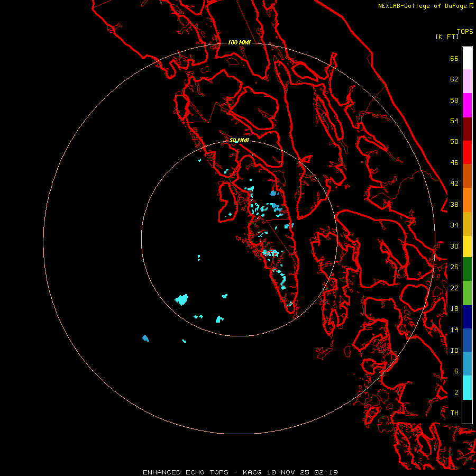Click the 'ENHANCED ECHO TOPS' title text

coord(186,472)
